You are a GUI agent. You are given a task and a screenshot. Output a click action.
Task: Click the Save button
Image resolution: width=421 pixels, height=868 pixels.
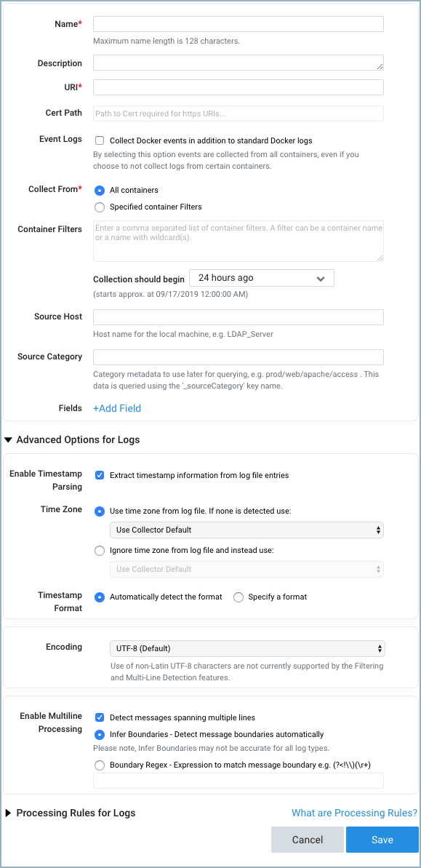(x=382, y=840)
